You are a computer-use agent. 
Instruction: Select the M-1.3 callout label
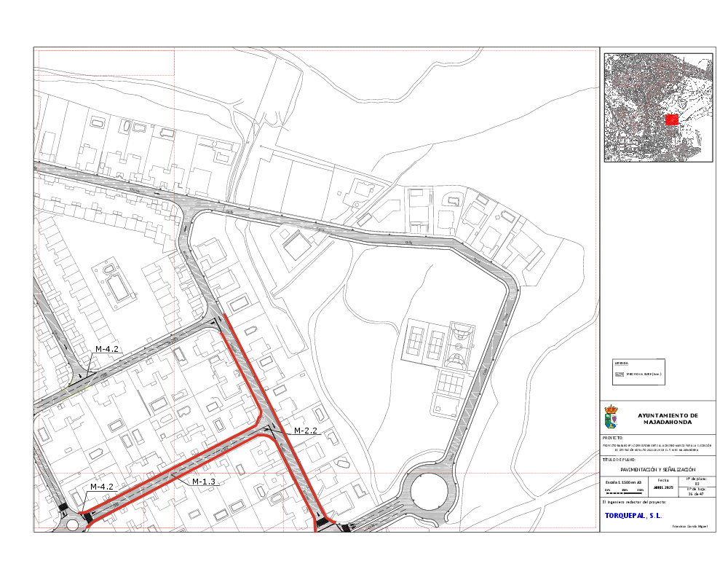coord(204,482)
